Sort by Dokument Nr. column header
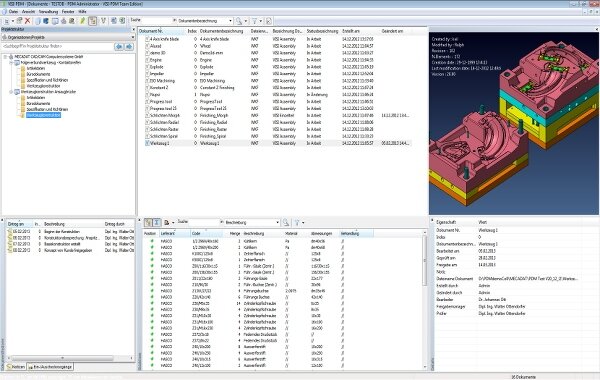Viewport: 600px width, 380px height. click(x=161, y=31)
